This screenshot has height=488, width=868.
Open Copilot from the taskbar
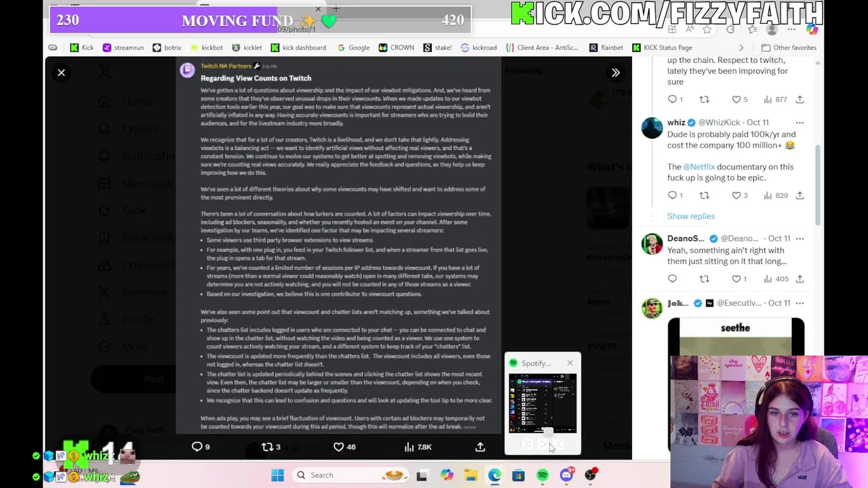[446, 475]
